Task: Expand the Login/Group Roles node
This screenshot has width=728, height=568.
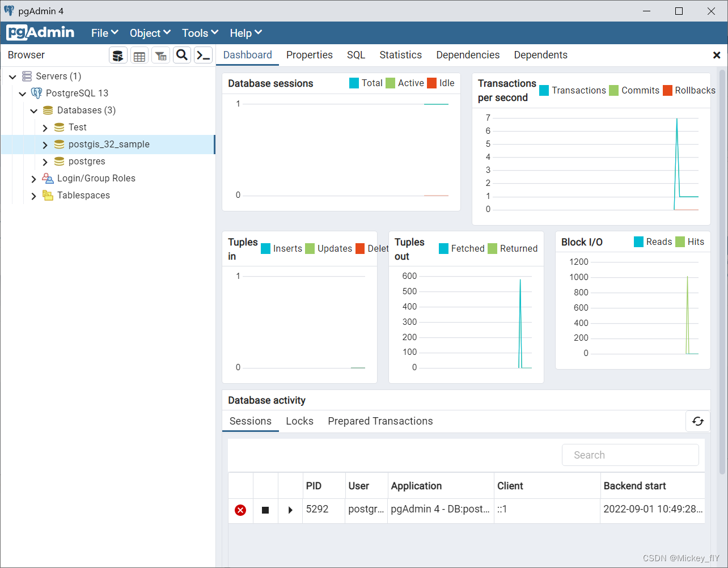Action: tap(34, 179)
